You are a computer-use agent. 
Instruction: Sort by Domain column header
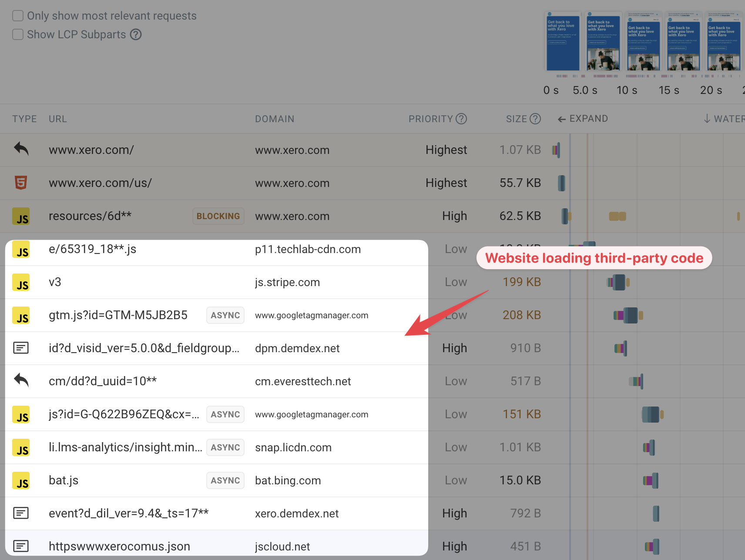tap(275, 119)
